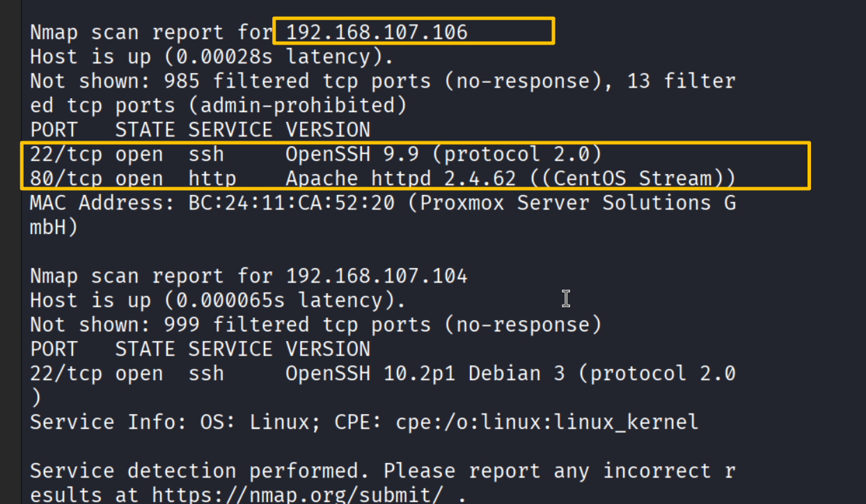The width and height of the screenshot is (866, 504).
Task: Click the IP address 192.168.107.104
Action: coord(377,276)
